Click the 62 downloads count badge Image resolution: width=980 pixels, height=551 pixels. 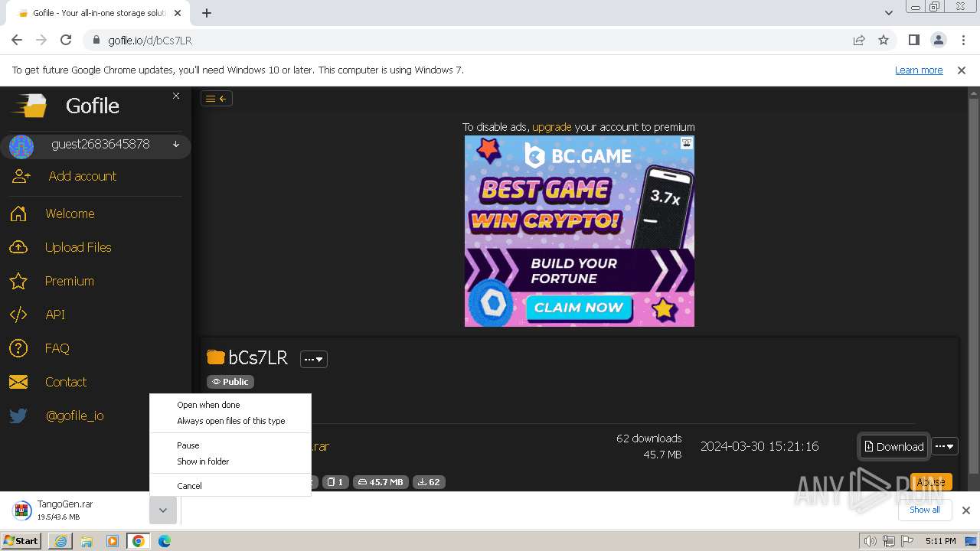[429, 482]
